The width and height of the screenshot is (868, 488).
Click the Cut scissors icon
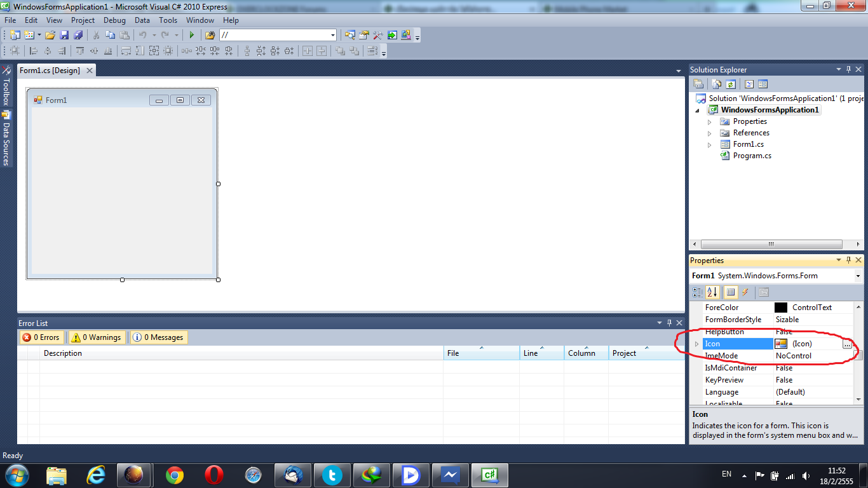click(x=97, y=36)
